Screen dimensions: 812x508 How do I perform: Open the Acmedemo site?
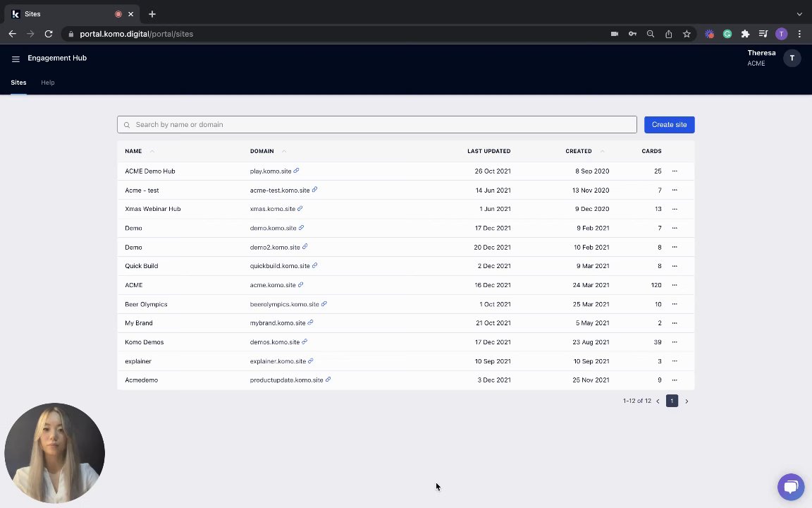(x=142, y=380)
